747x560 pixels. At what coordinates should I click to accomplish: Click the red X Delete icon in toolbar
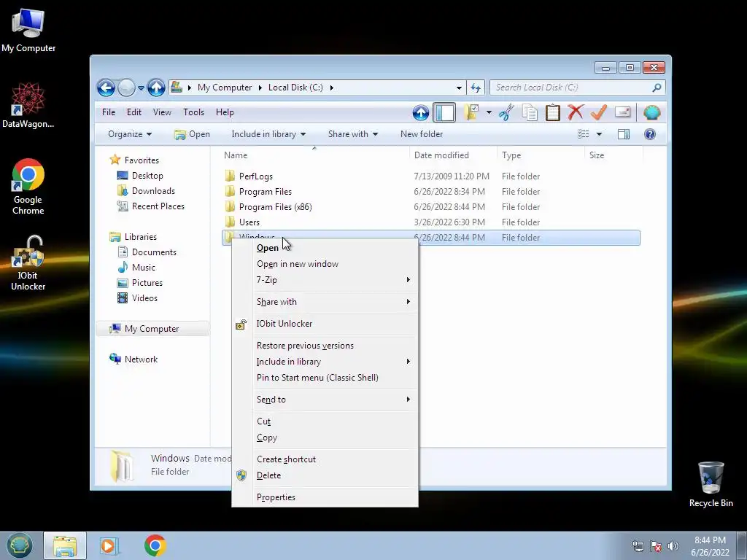click(x=576, y=112)
